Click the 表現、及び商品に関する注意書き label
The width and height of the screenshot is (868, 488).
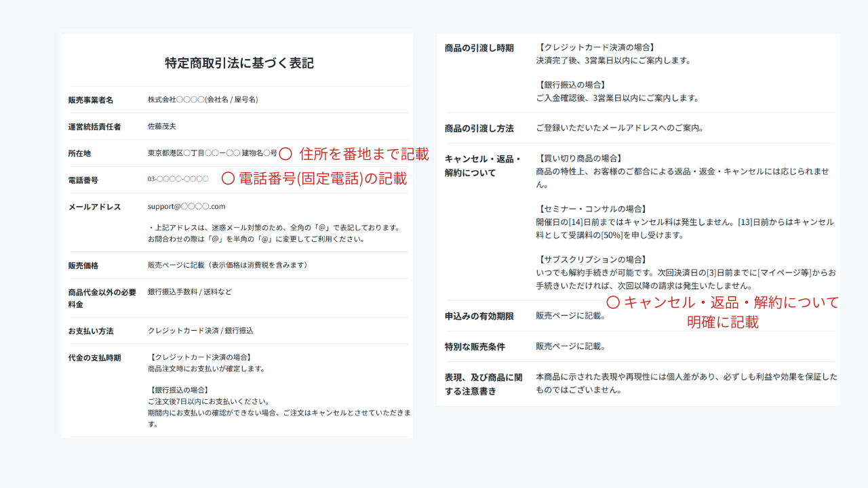pyautogui.click(x=484, y=384)
